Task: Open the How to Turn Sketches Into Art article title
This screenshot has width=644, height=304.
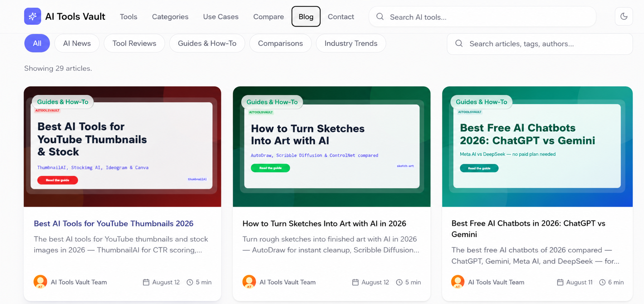Action: point(324,224)
